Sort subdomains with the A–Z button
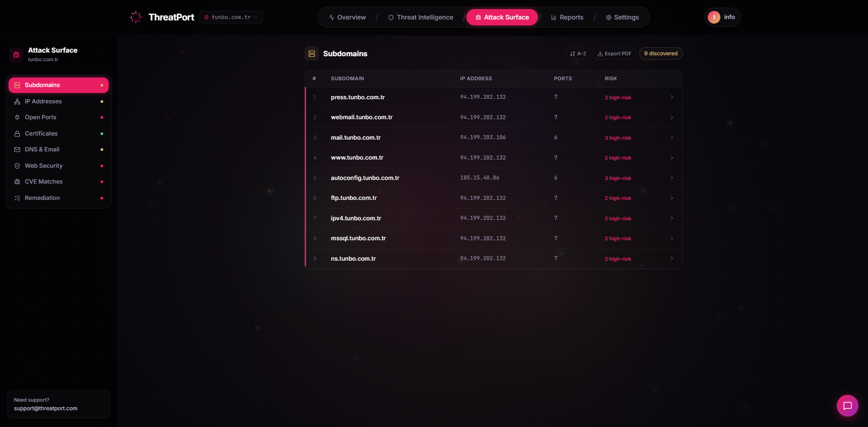 tap(578, 53)
